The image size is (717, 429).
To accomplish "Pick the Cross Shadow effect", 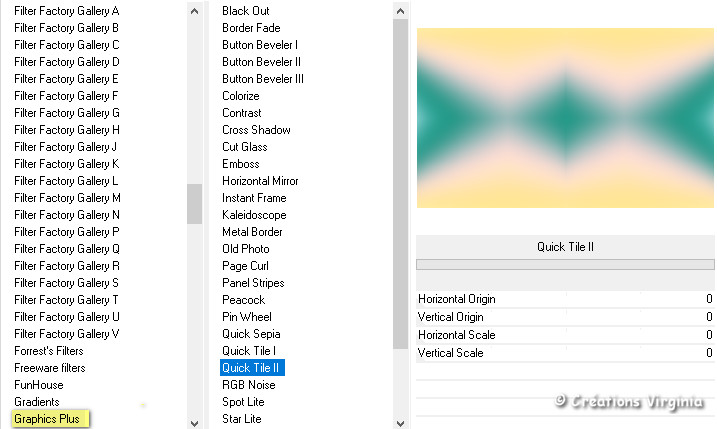I will pos(256,130).
